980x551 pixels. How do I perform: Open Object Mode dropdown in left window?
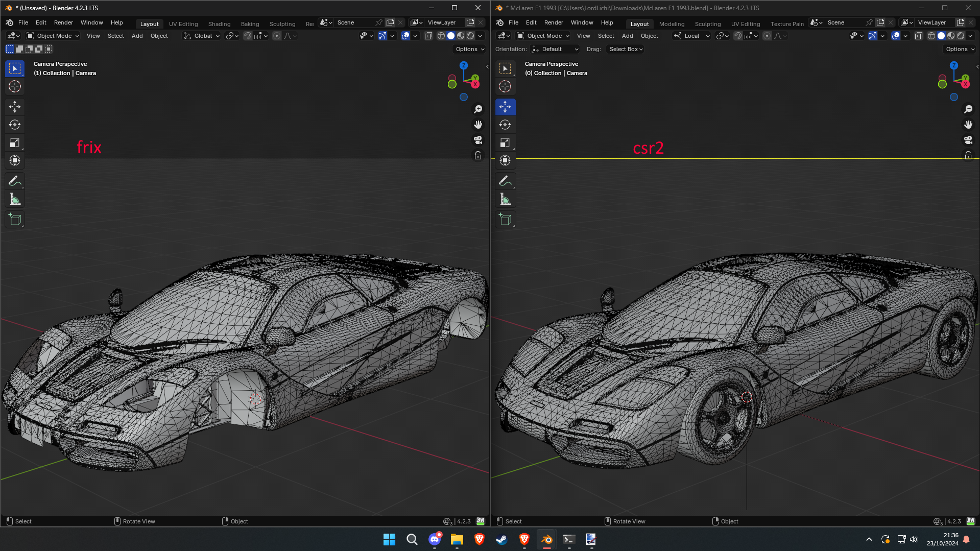(53, 36)
